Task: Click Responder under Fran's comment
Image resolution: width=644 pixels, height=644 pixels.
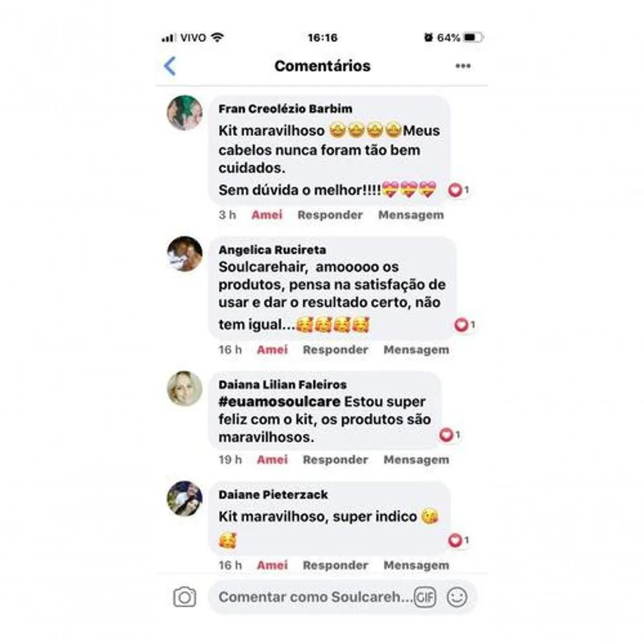Action: tap(330, 215)
